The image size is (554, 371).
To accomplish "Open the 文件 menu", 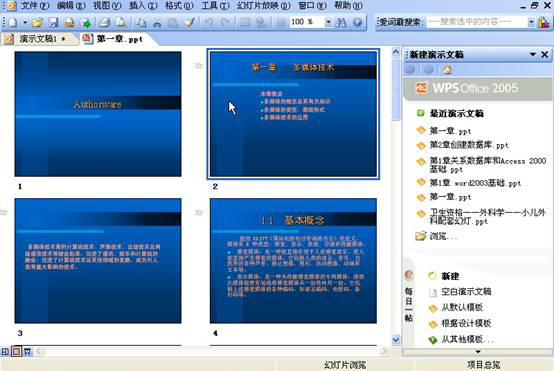I will (35, 5).
